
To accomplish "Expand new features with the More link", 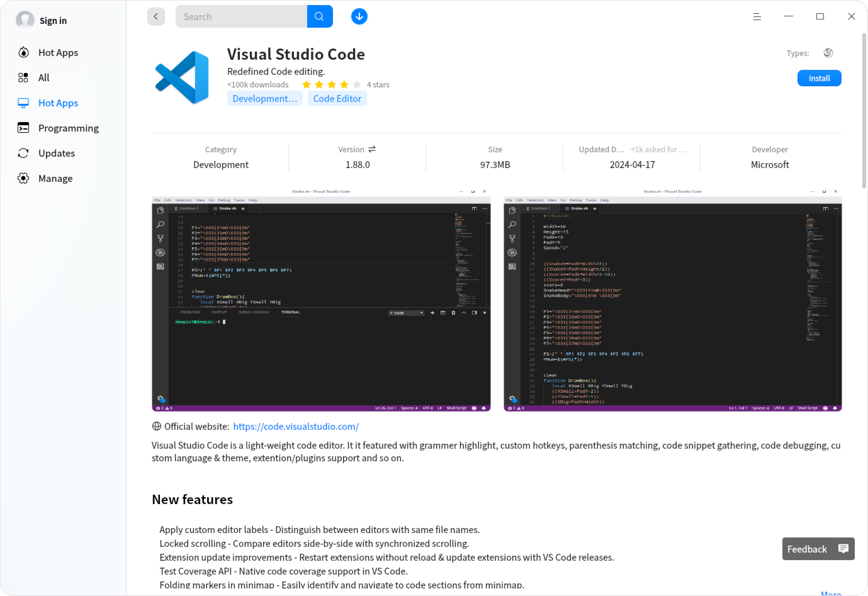I will tap(831, 593).
